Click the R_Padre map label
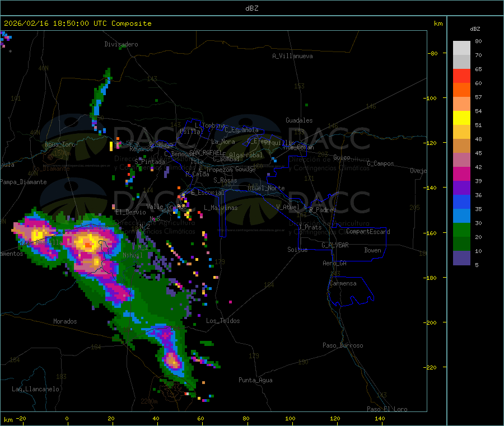The height and width of the screenshot is (426, 504). tap(321, 210)
